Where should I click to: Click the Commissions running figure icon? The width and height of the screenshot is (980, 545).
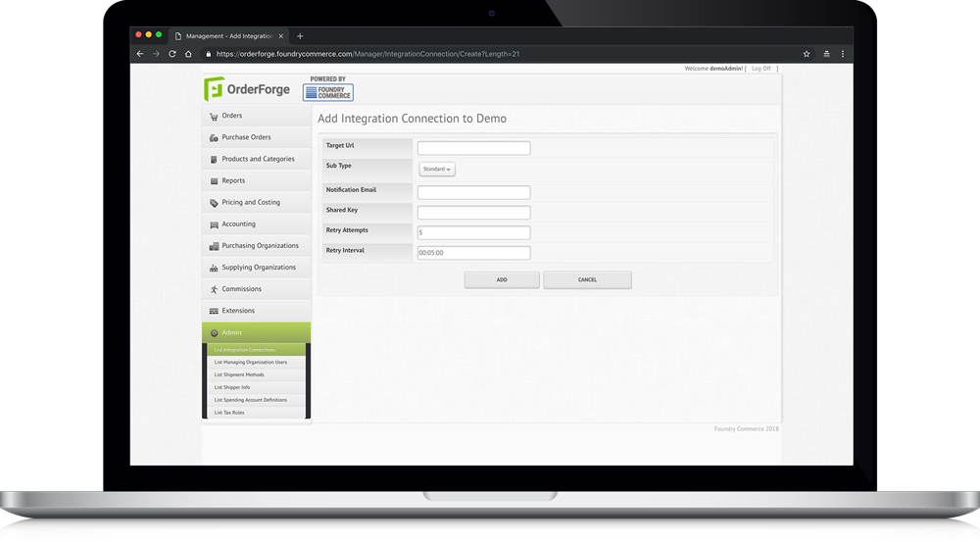214,289
